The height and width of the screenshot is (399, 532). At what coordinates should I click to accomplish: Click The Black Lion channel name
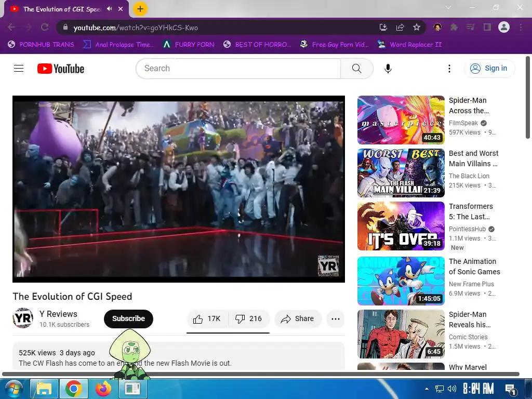tap(469, 176)
